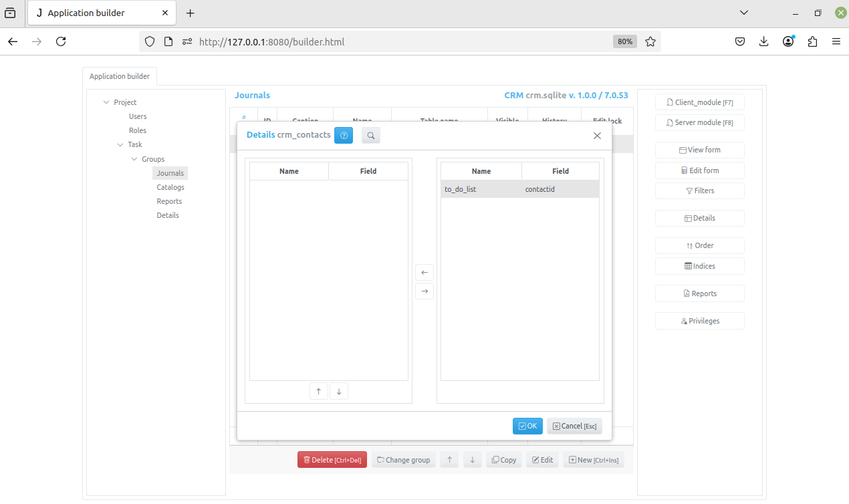849x504 pixels.
Task: Click the search magnifier icon in dialog
Action: point(371,135)
